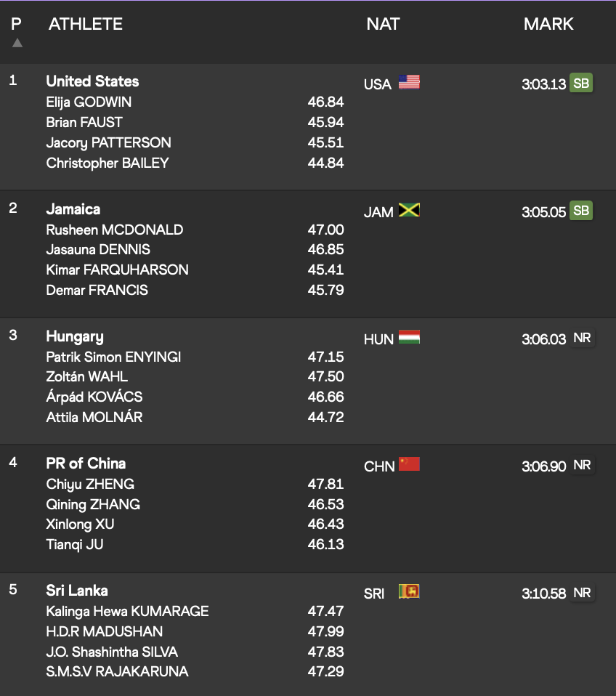
Task: Click the NR badge next to 3:06.03
Action: [582, 339]
